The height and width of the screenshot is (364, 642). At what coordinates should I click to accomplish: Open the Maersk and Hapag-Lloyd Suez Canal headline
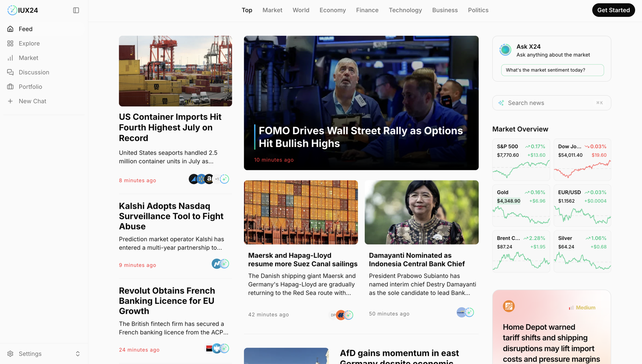(x=303, y=260)
